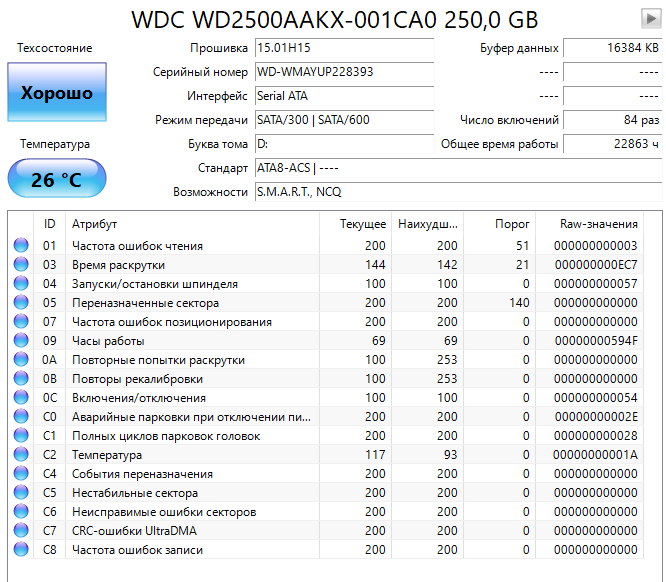The image size is (666, 582).
Task: Click status orb for attribute C4
Action: (21, 473)
